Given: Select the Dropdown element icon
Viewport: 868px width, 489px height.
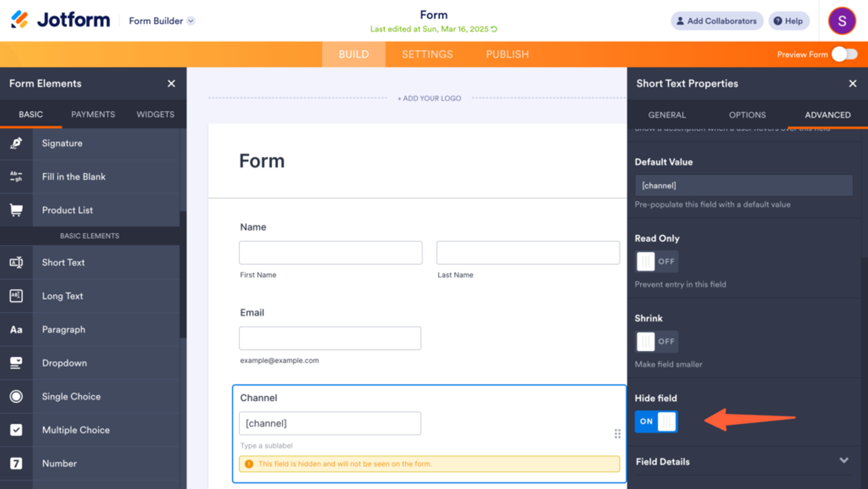Looking at the screenshot, I should coord(16,363).
